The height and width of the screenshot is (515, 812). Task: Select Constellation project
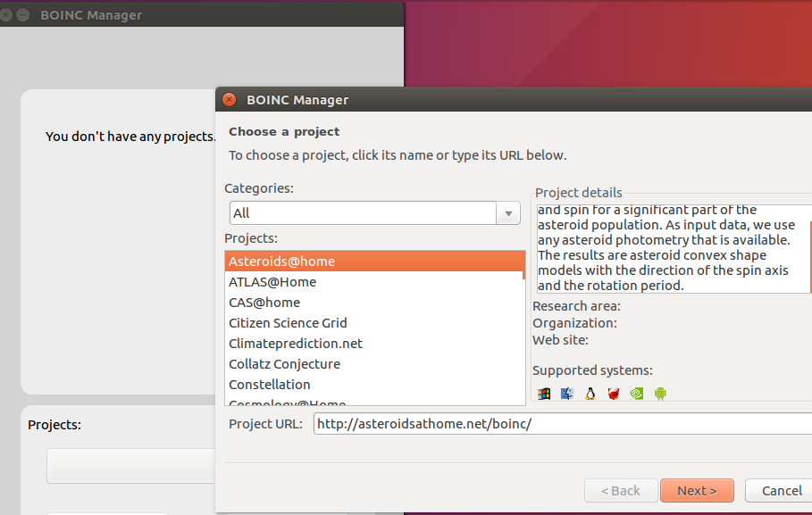374,385
